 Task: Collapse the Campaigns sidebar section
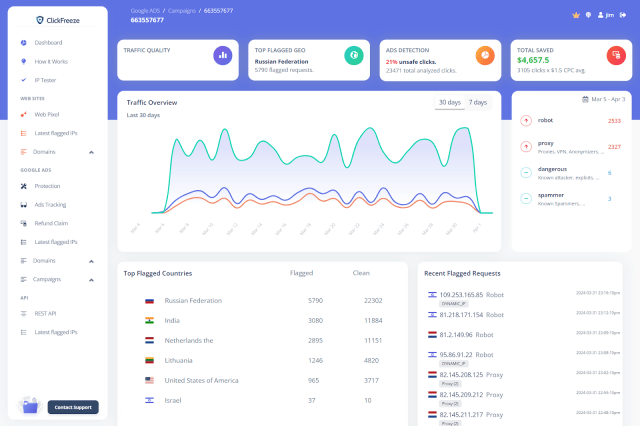(91, 279)
